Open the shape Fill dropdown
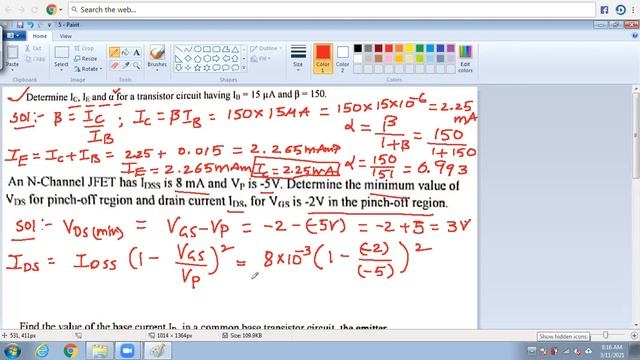This screenshot has height=360, width=640. click(x=260, y=59)
